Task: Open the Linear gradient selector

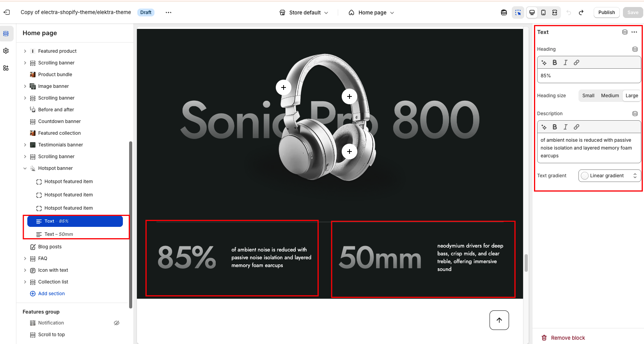Action: (x=610, y=176)
